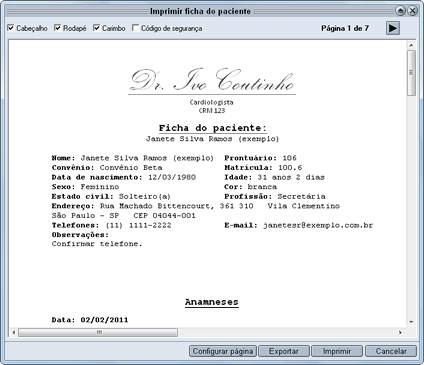Click the 'CRM 123' text
The width and height of the screenshot is (424, 365).
pos(212,110)
